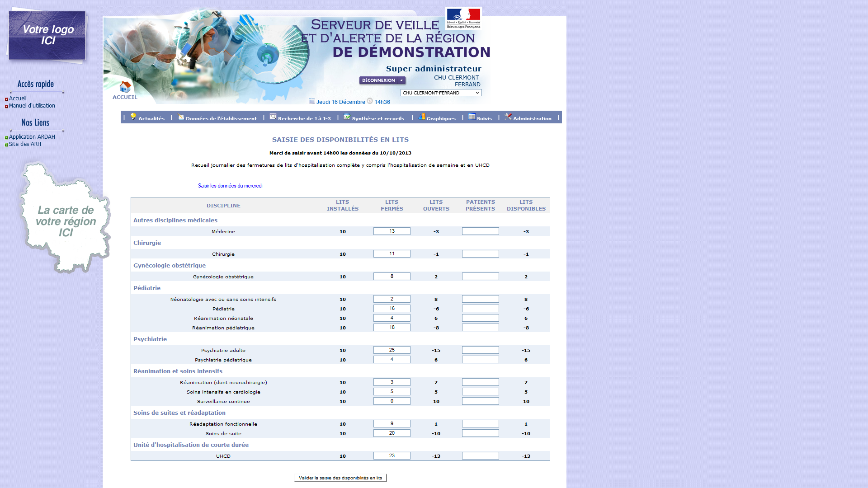Click the Recherche de J à J-3 icon
868x488 pixels.
pos(273,117)
